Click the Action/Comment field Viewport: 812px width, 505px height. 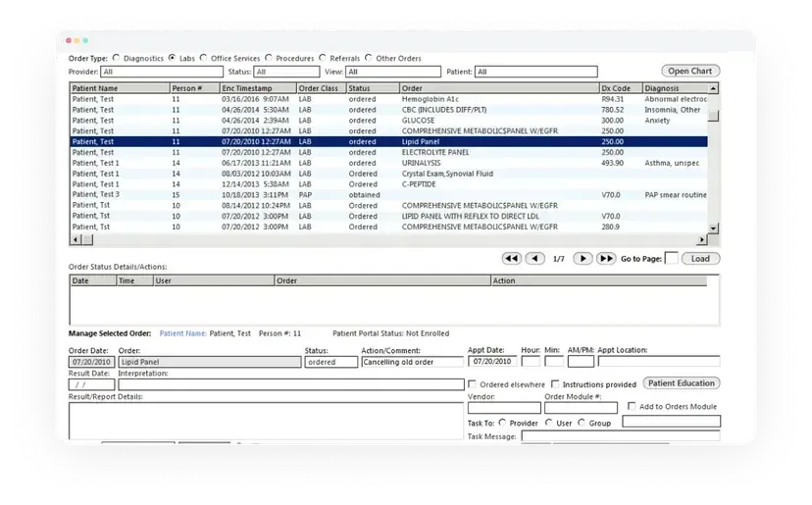point(412,362)
